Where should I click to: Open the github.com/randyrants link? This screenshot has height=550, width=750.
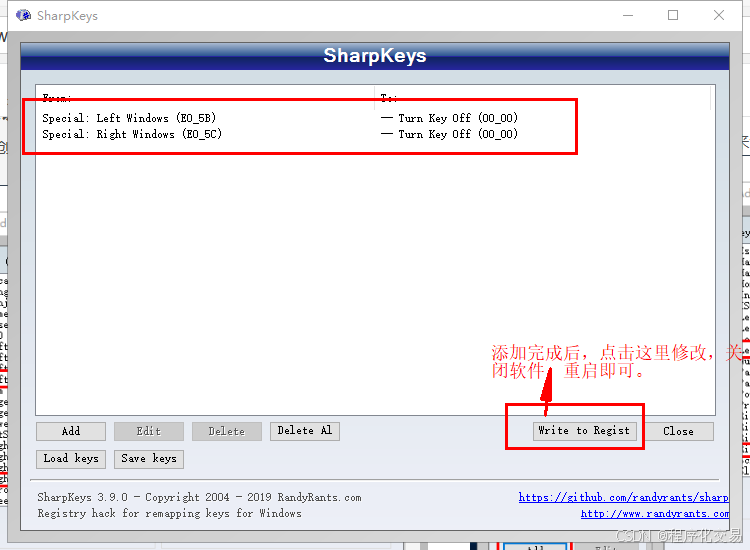tap(624, 497)
